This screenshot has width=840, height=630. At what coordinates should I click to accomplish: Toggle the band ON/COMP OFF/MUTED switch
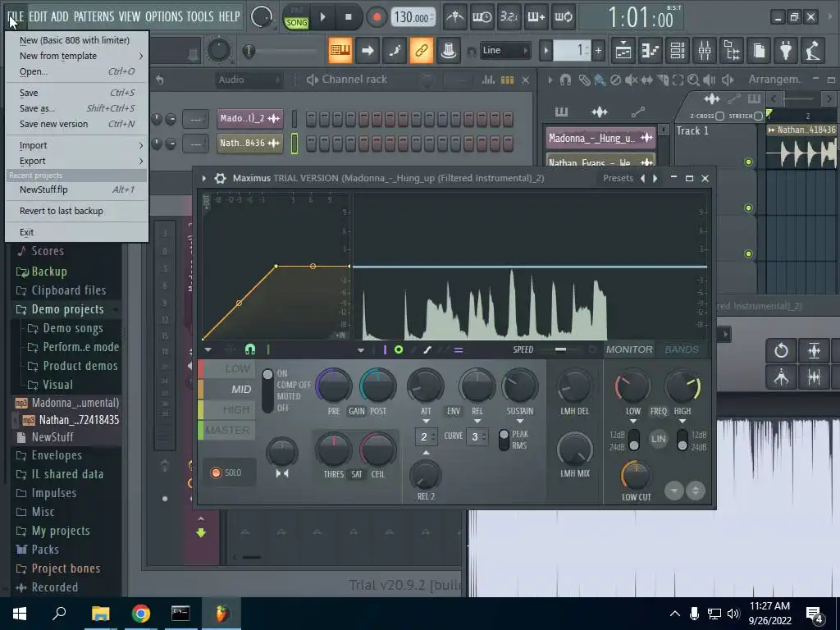pos(267,390)
